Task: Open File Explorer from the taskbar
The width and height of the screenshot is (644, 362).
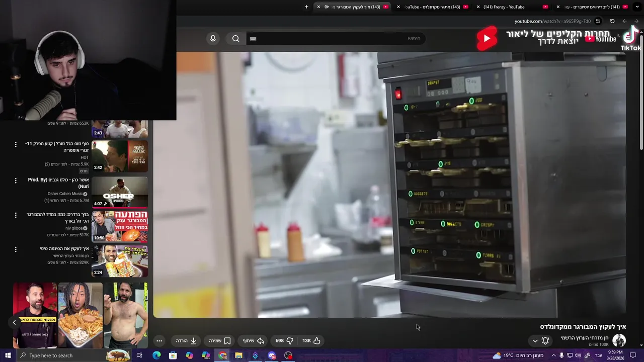Action: coord(238,355)
